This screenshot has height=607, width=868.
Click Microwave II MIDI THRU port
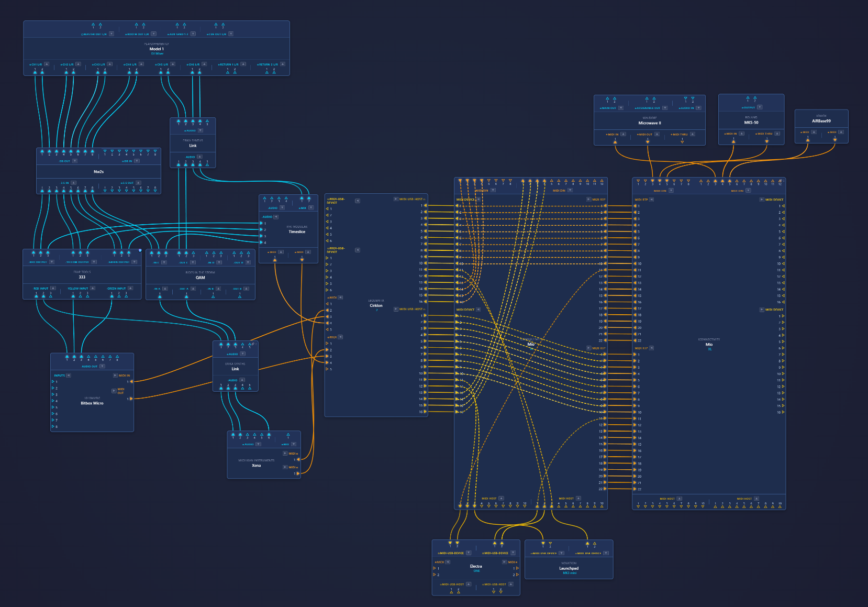coord(682,142)
